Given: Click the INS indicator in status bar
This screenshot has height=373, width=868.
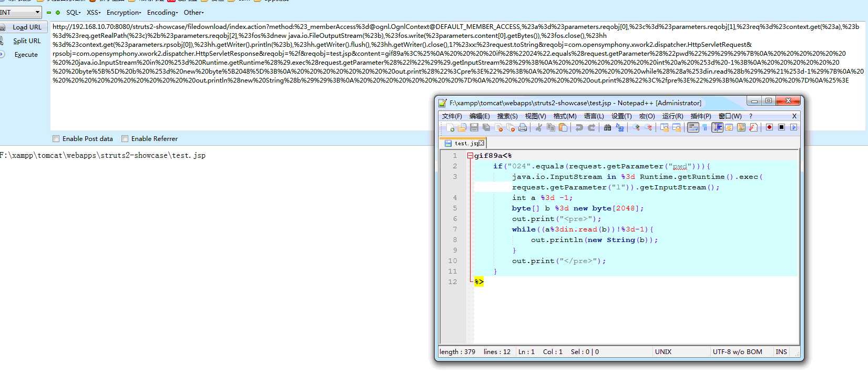Looking at the screenshot, I should coord(781,352).
